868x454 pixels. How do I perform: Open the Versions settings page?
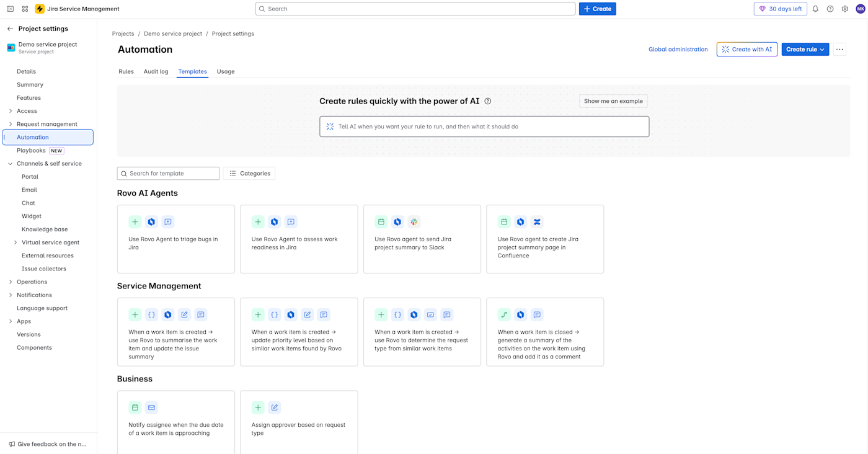point(29,334)
